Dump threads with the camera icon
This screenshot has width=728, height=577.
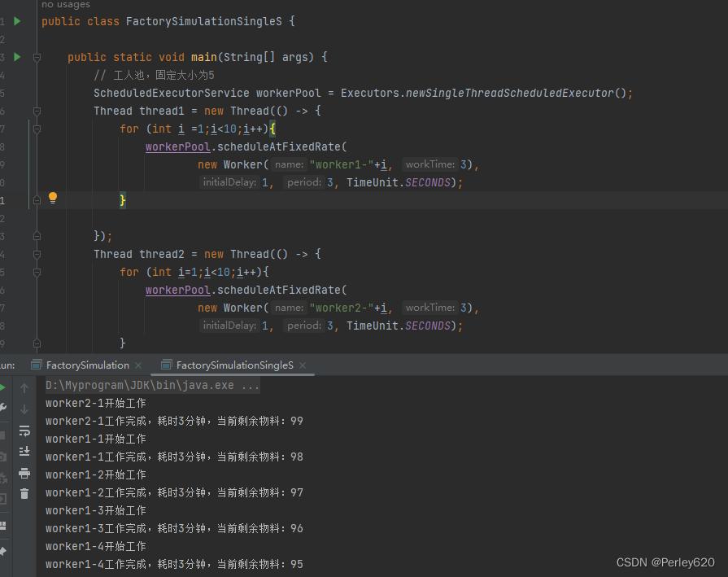click(x=2, y=457)
